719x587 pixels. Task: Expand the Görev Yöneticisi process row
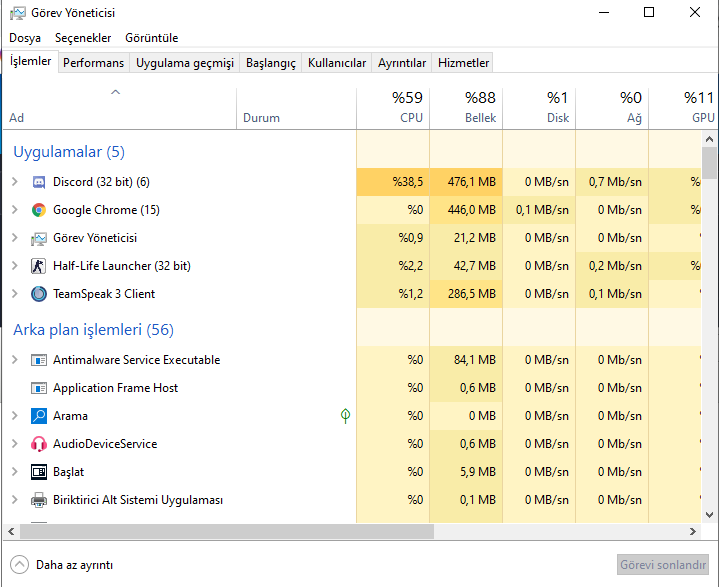pyautogui.click(x=15, y=238)
